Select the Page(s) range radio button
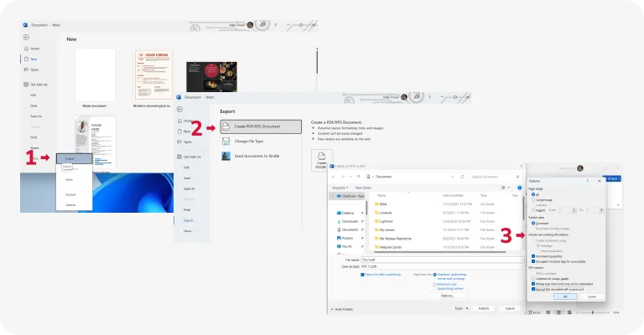Screen dimensions: 644x335 (533, 210)
